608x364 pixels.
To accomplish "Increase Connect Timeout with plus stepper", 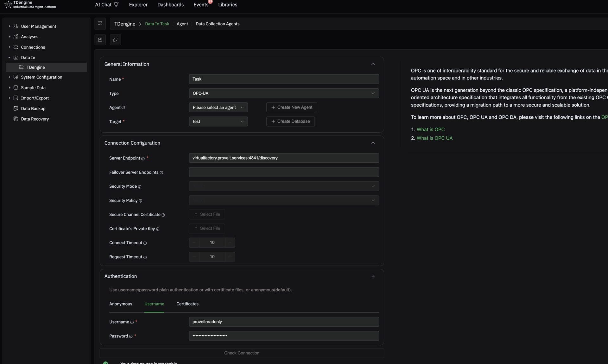I will point(230,243).
